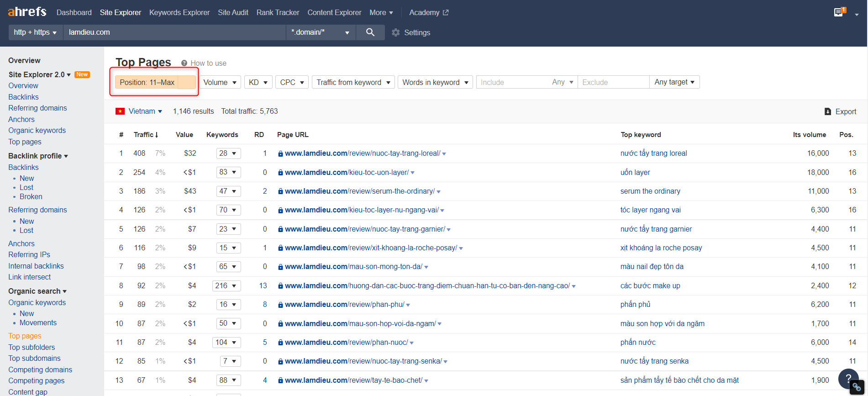Screen dimensions: 868x396
Task: Expand the caret next to nuoc-tay-trang-loreal URL
Action: [444, 154]
